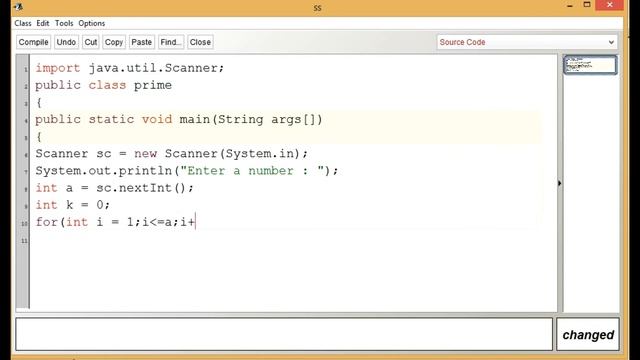The width and height of the screenshot is (640, 360).
Task: Click the string "Enter a number : "
Action: [x=253, y=171]
